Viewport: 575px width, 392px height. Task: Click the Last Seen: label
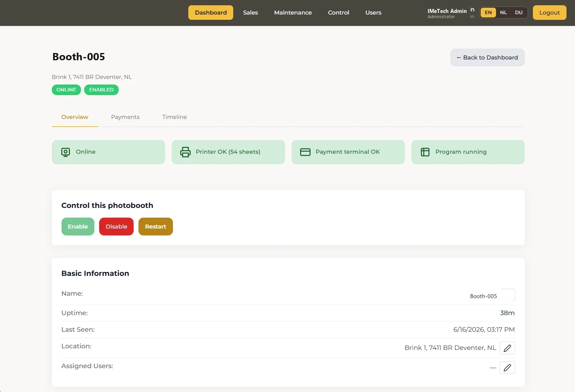pyautogui.click(x=78, y=330)
